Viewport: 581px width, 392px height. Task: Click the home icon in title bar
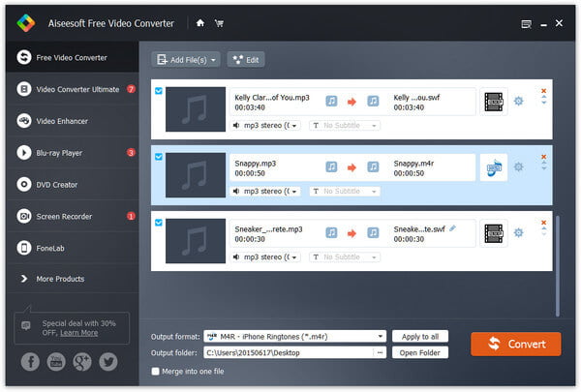pyautogui.click(x=200, y=23)
